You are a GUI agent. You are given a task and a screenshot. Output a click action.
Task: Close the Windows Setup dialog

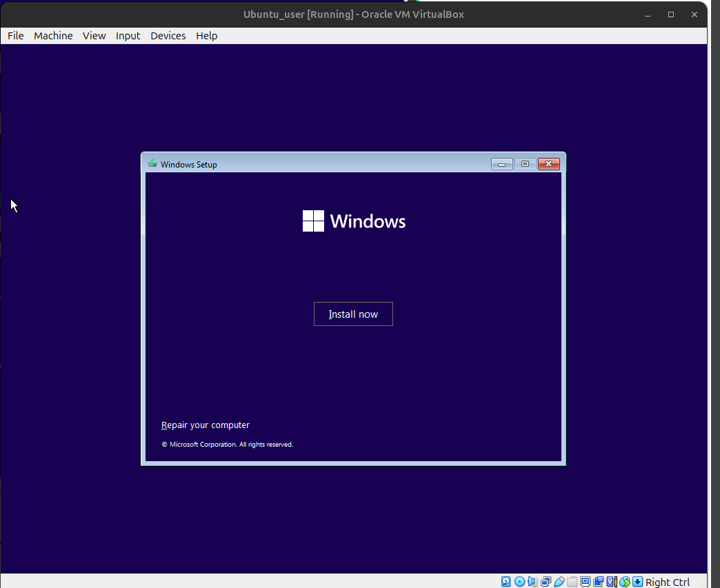[x=548, y=164]
